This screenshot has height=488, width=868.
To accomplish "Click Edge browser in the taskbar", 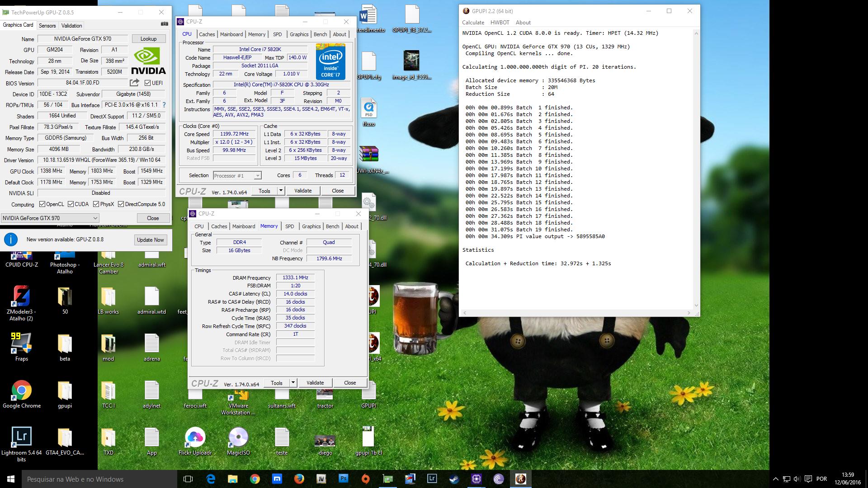I will pyautogui.click(x=211, y=479).
